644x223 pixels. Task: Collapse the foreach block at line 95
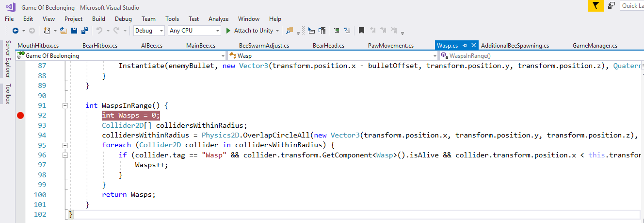click(64, 145)
